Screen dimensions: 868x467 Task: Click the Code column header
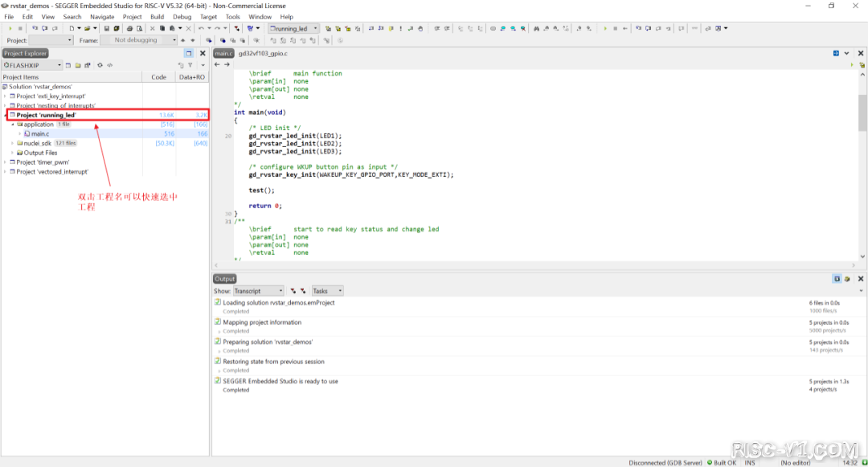click(x=159, y=77)
